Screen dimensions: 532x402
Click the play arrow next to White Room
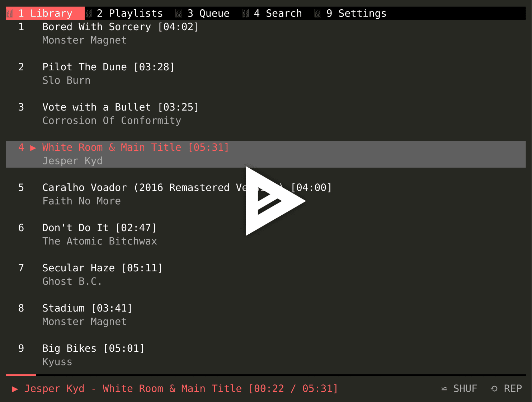(33, 147)
